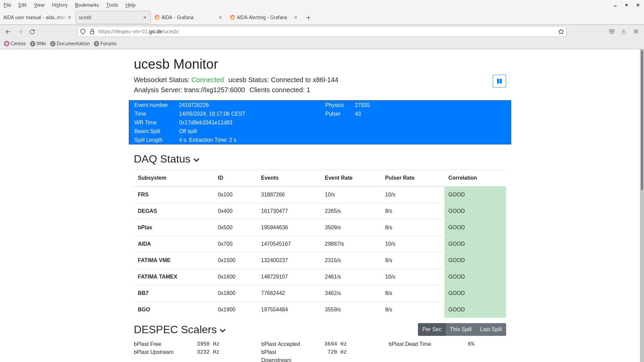Image resolution: width=644 pixels, height=362 pixels.
Task: Close the AIDA - Grafana tab
Action: [x=220, y=17]
